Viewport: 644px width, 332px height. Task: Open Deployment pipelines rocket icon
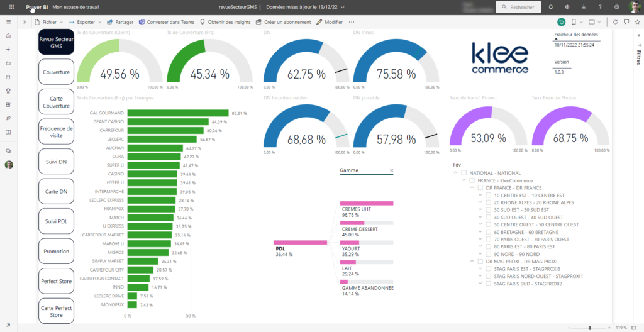click(8, 118)
